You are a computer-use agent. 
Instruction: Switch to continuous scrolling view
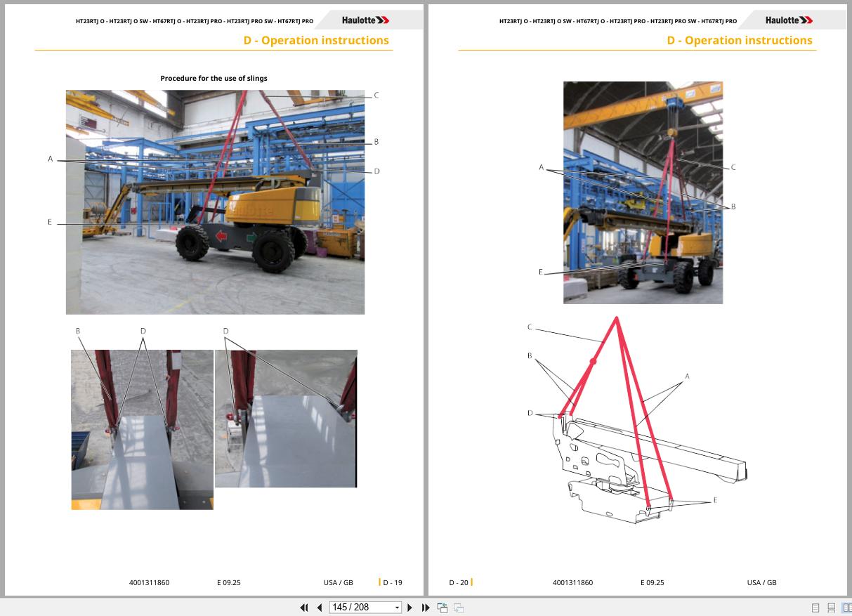pyautogui.click(x=831, y=608)
